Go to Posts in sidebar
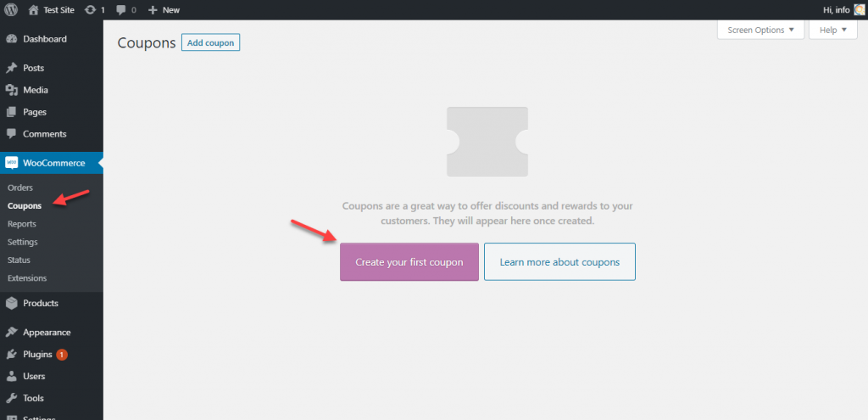The height and width of the screenshot is (420, 868). 33,68
